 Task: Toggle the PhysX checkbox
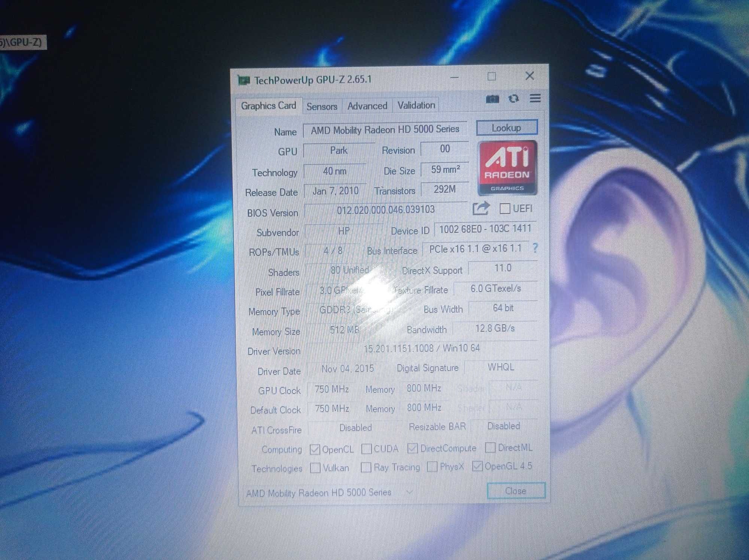tap(432, 466)
